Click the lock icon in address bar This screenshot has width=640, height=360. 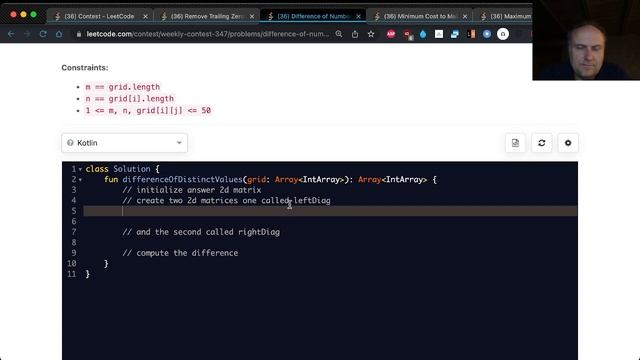tap(79, 34)
